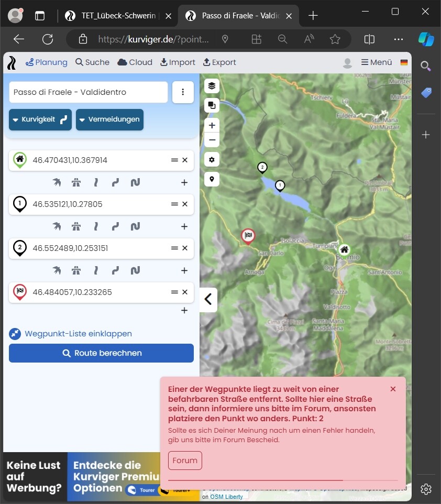Select fastest bird mode after waypoint 1
441x504 pixels.
[x=57, y=227]
